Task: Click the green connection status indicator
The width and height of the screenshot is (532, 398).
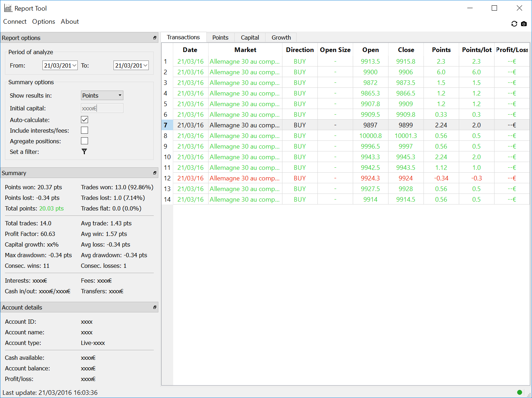Action: click(519, 392)
